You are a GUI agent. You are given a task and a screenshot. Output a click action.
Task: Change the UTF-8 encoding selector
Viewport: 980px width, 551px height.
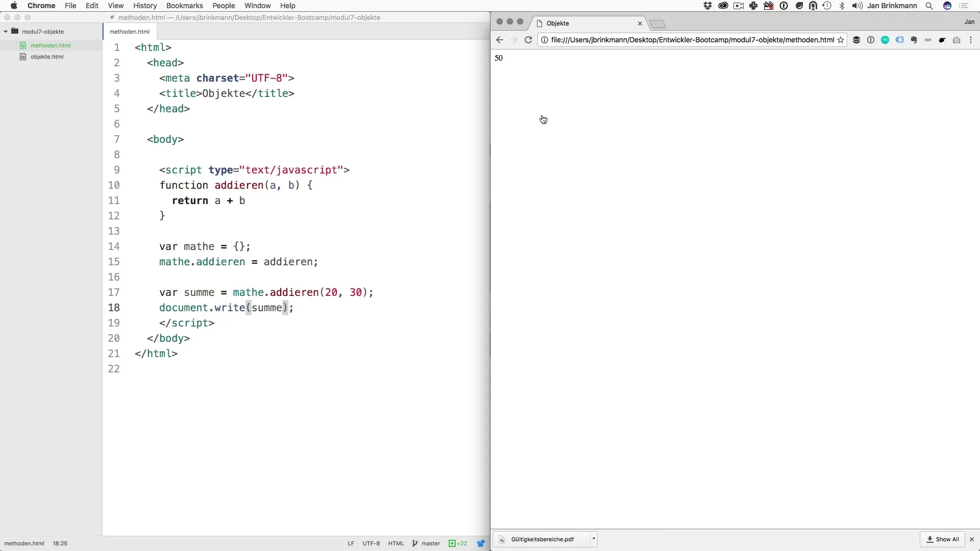click(x=371, y=543)
